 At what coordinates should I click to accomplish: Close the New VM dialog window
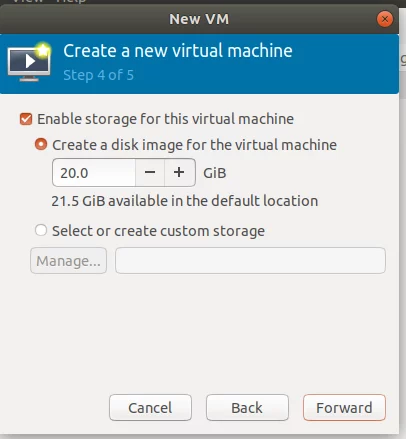point(385,19)
